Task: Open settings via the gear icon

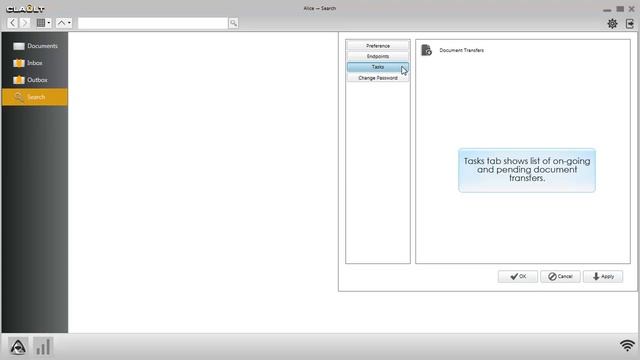Action: [x=612, y=24]
